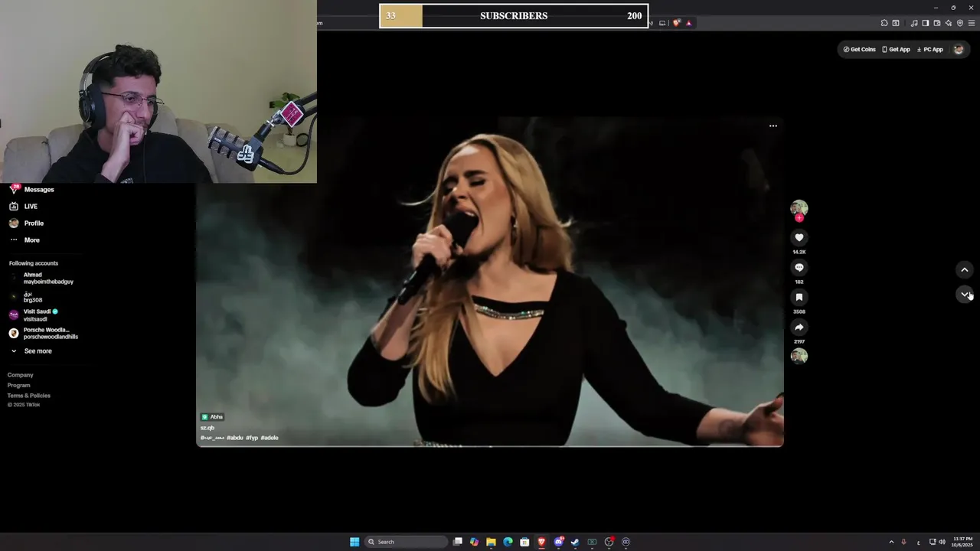Bookmark this video with the favorites icon

[x=799, y=297]
